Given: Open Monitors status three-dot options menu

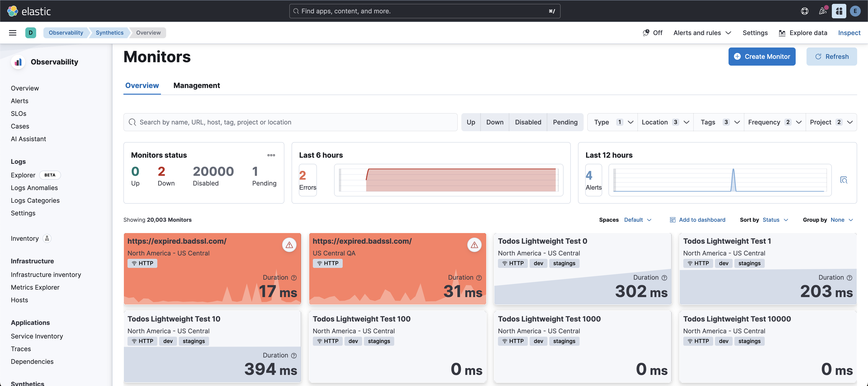Looking at the screenshot, I should pyautogui.click(x=271, y=155).
